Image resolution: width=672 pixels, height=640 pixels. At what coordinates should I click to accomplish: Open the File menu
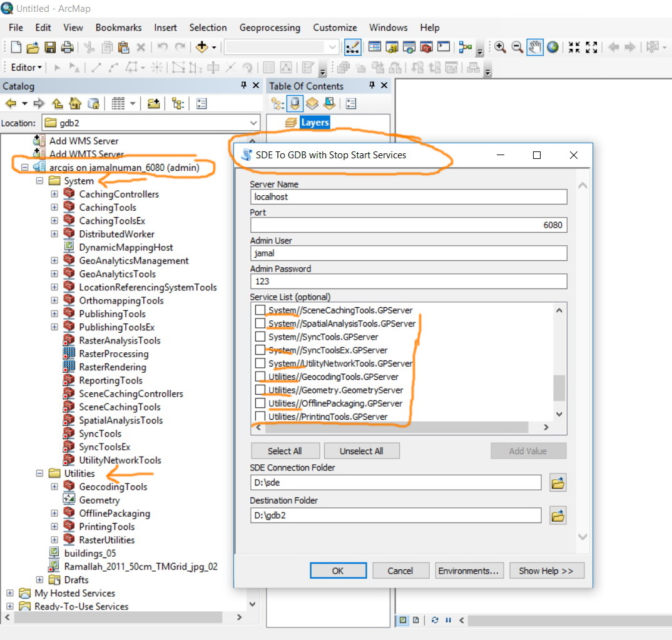(x=16, y=28)
